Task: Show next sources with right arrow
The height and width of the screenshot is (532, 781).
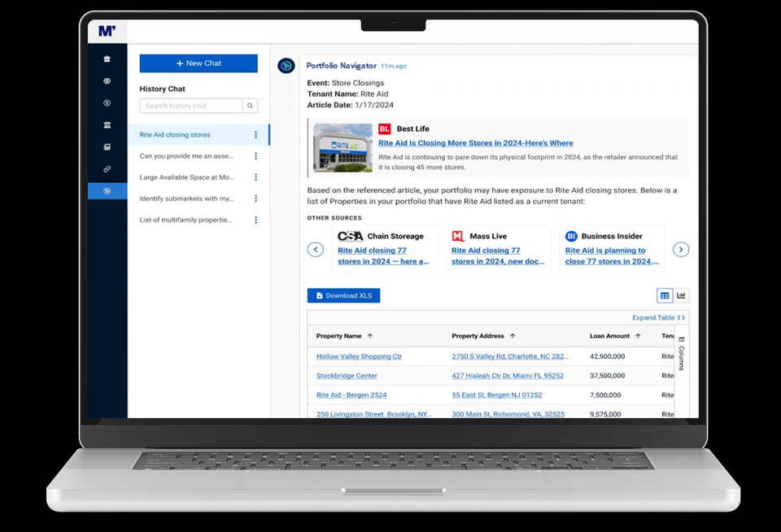Action: click(681, 249)
